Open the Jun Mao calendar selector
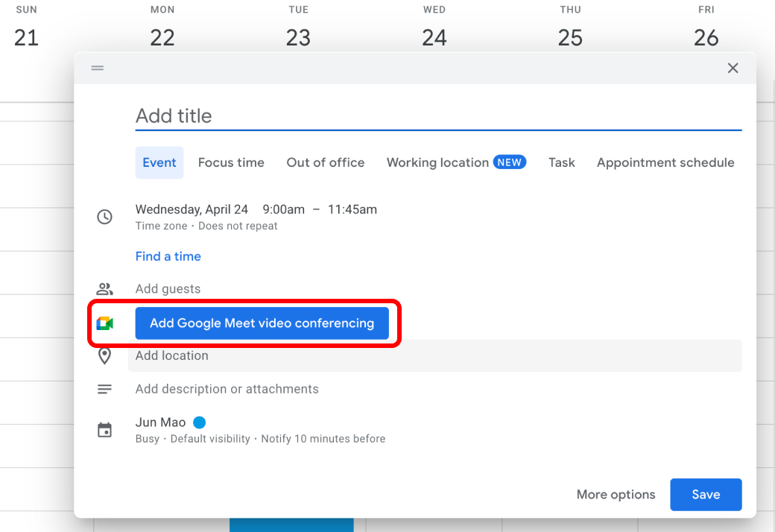 (x=161, y=422)
